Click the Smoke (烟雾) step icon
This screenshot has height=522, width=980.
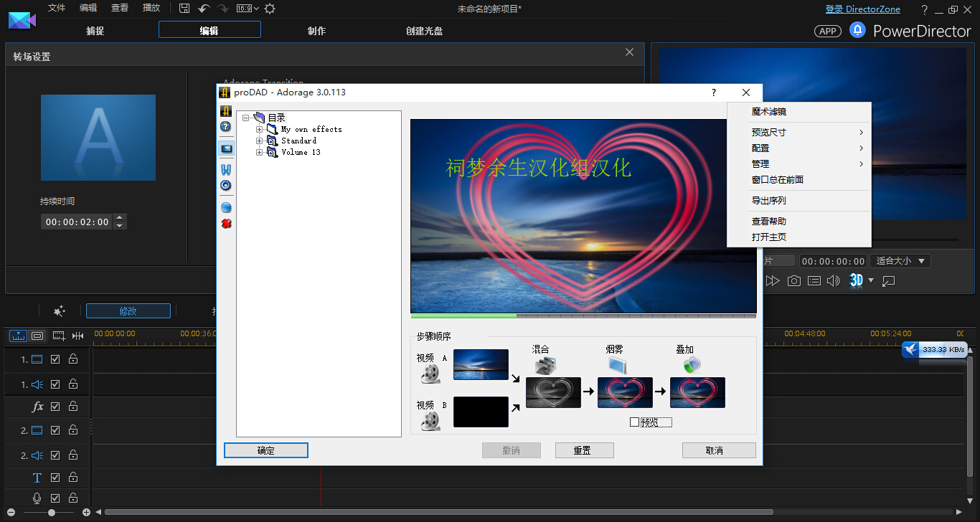click(617, 366)
